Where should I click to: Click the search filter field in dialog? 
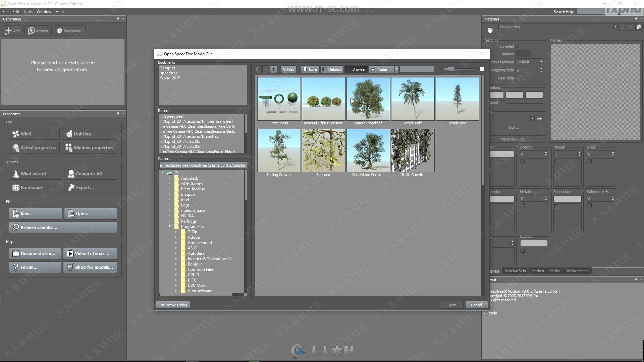coord(417,69)
